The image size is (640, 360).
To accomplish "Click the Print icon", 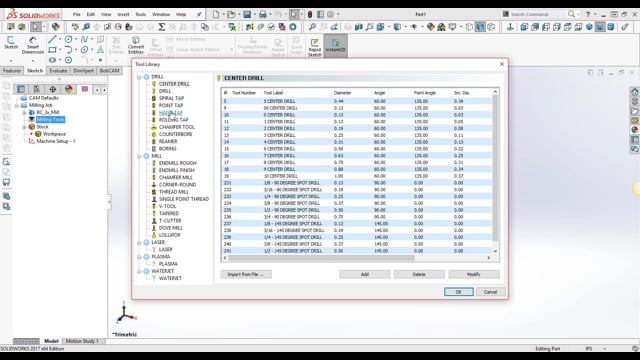I will 262,14.
